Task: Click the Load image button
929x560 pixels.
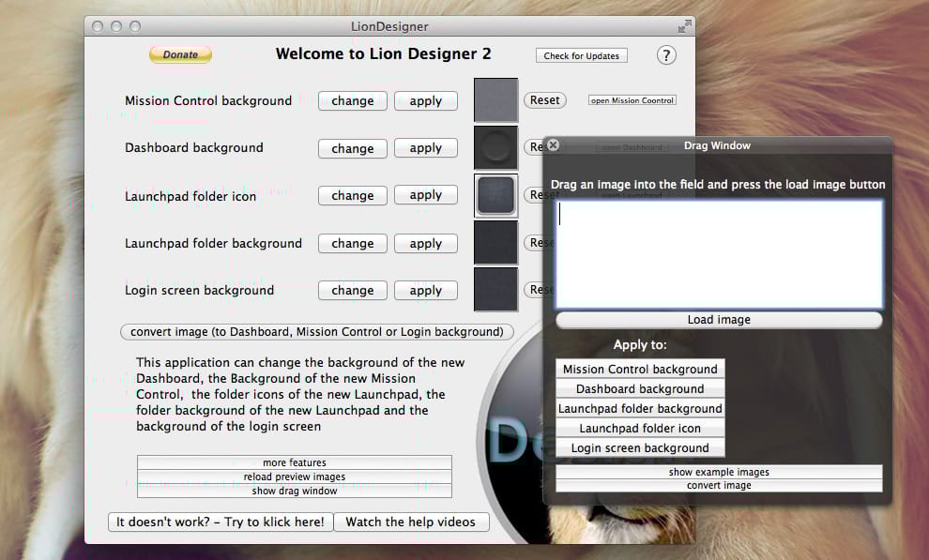Action: click(719, 320)
